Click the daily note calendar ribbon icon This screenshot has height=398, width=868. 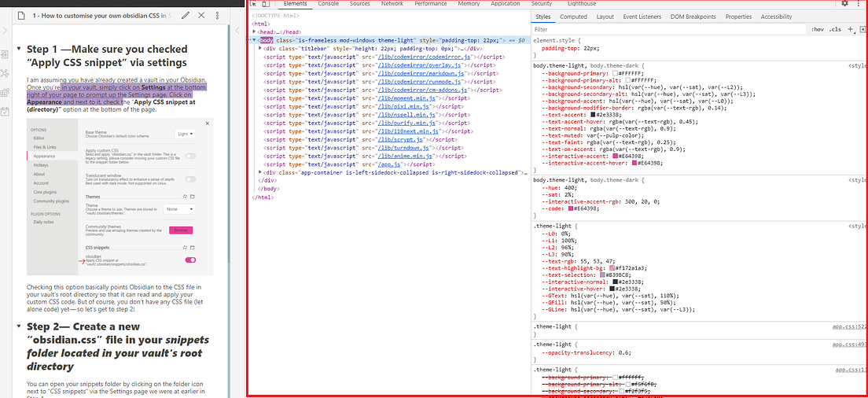coord(5,111)
